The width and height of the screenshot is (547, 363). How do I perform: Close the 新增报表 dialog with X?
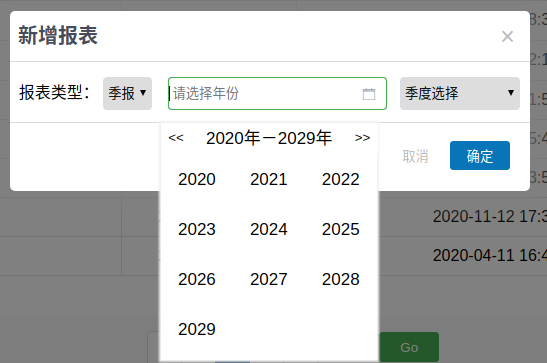507,36
